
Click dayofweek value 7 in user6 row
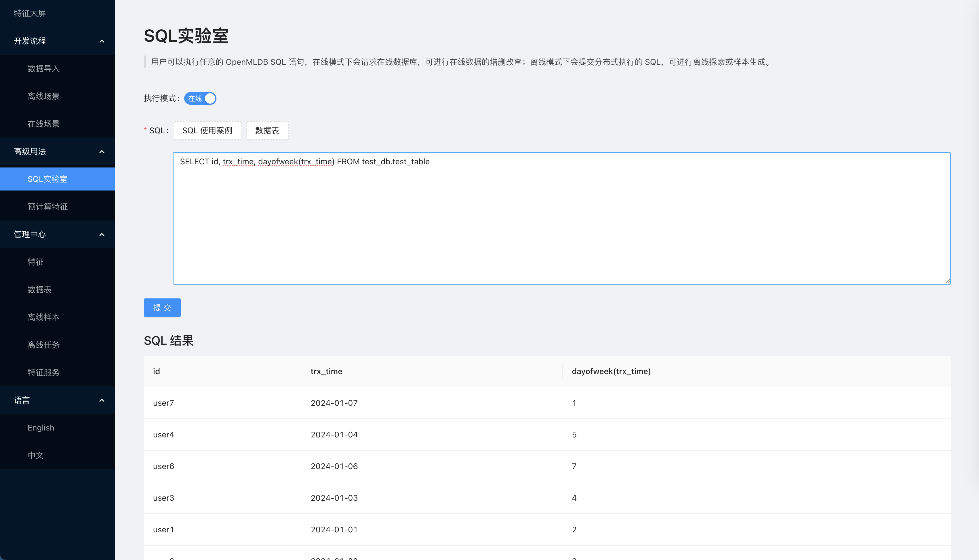757,466
